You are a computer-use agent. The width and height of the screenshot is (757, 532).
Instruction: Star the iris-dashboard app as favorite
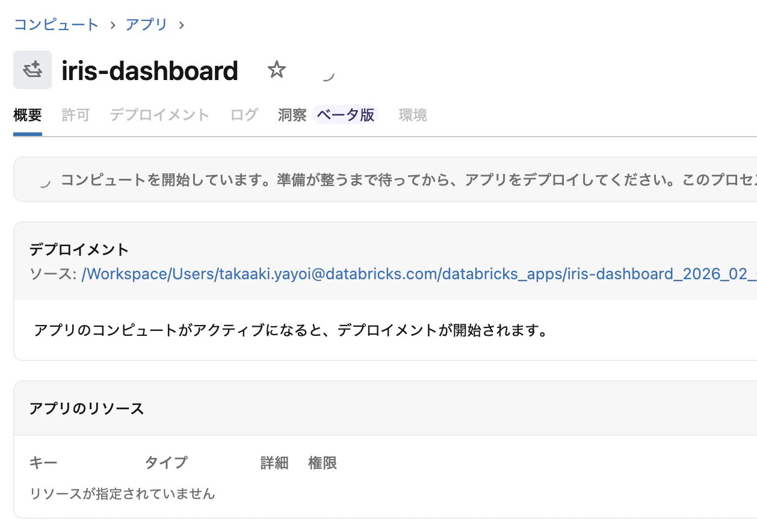[276, 70]
